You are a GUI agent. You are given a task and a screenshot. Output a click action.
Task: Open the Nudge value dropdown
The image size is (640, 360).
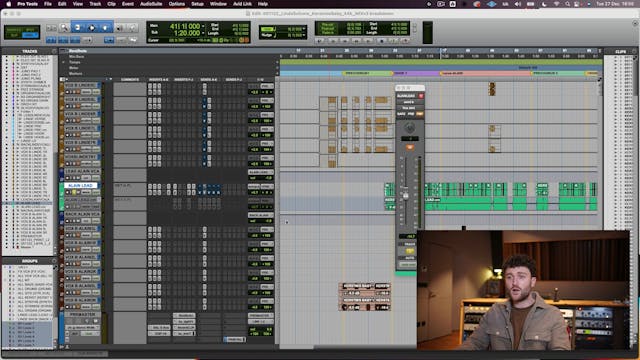pos(304,36)
